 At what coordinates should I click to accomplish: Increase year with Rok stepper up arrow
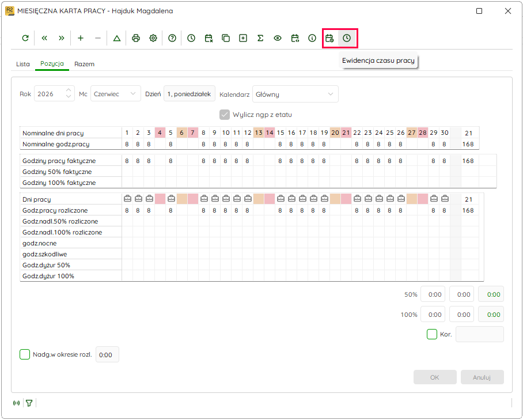[69, 90]
